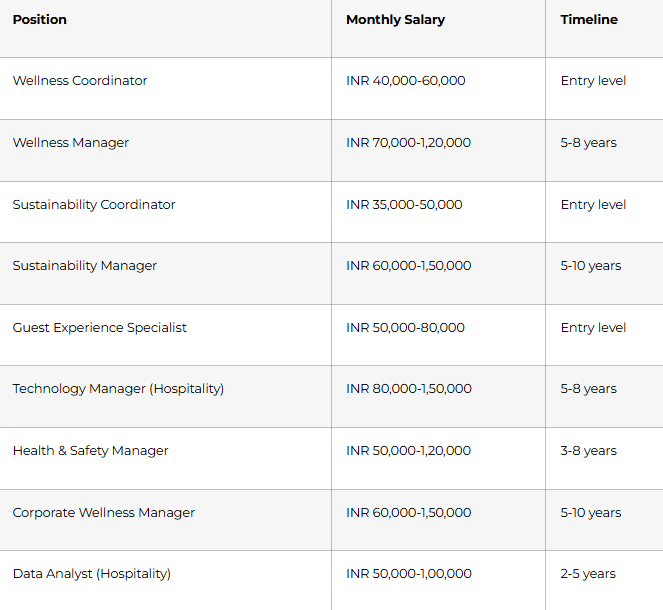The width and height of the screenshot is (663, 610).
Task: Click the INR 80,000-1,50,000 salary cell
Action: tap(408, 389)
